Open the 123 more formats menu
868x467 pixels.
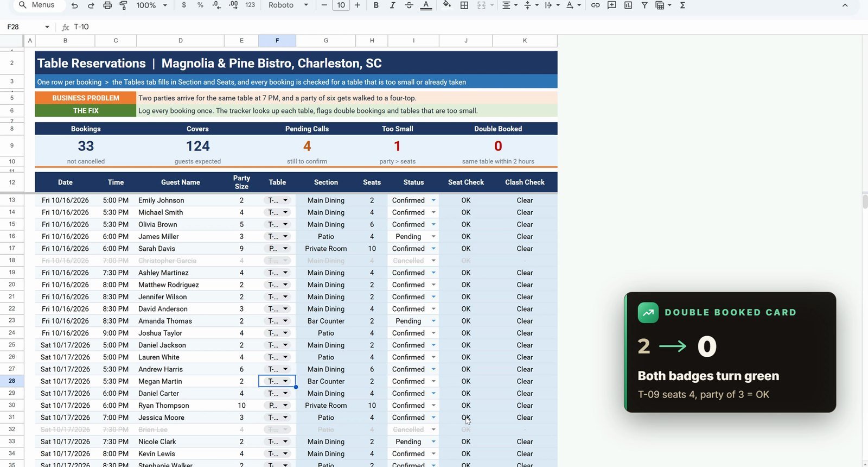click(250, 5)
